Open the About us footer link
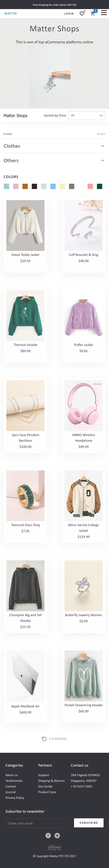 pyautogui.click(x=11, y=775)
